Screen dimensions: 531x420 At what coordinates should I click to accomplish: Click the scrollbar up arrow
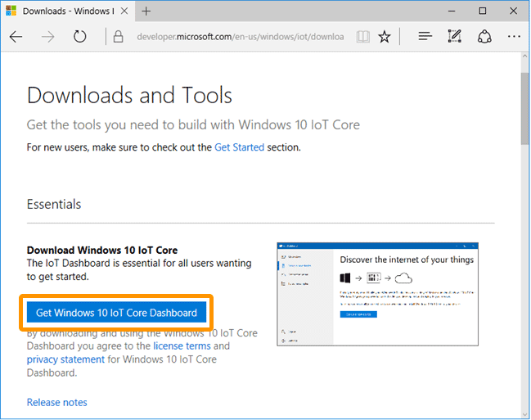[x=525, y=56]
